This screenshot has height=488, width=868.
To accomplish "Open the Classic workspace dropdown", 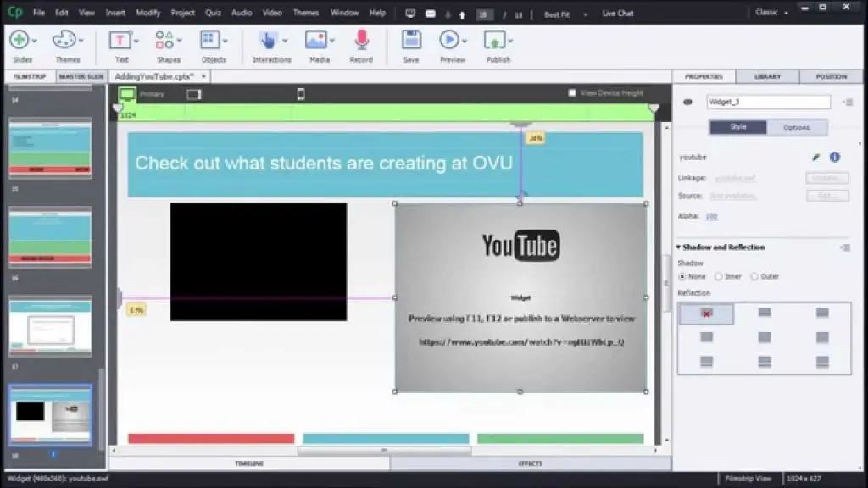I will coord(771,12).
